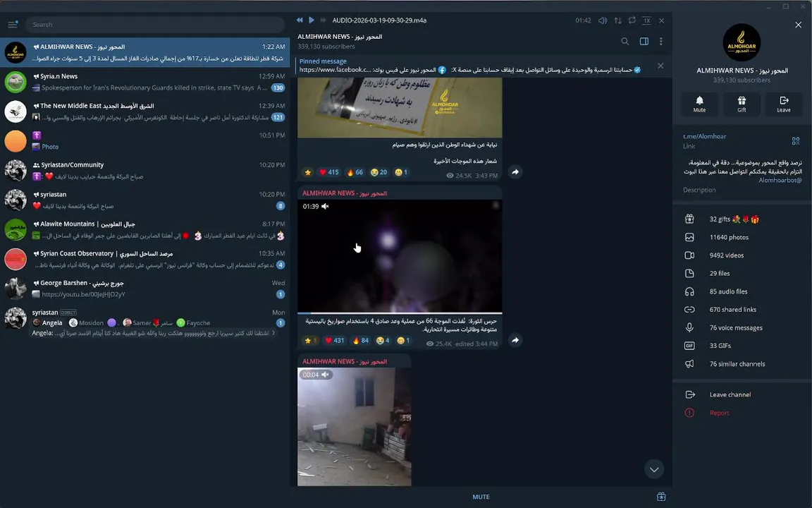The image size is (812, 508).
Task: Open Angela topic in syriastan
Action: 48,322
